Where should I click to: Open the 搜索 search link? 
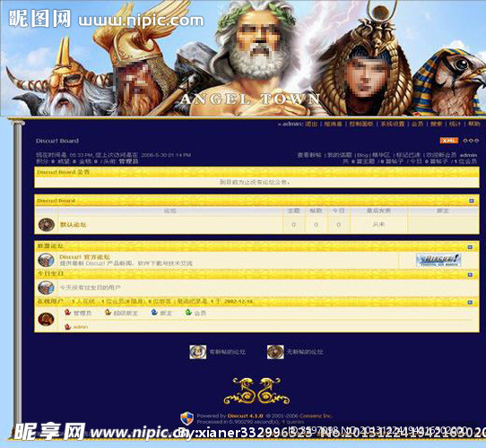coord(436,124)
